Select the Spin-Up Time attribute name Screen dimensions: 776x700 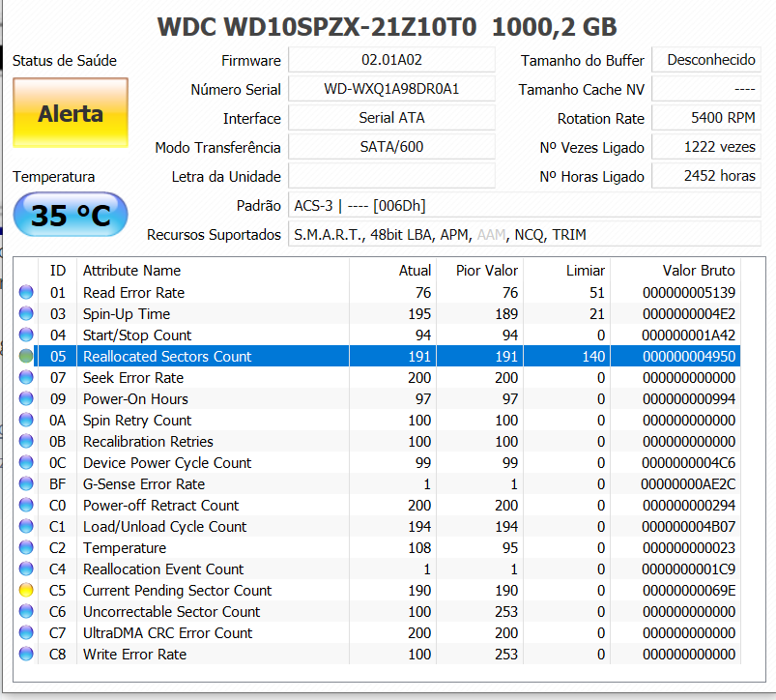point(127,314)
